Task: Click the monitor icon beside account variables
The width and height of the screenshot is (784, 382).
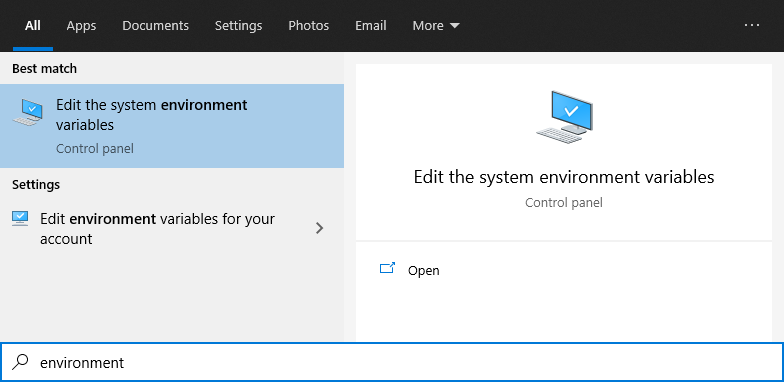Action: [20, 218]
